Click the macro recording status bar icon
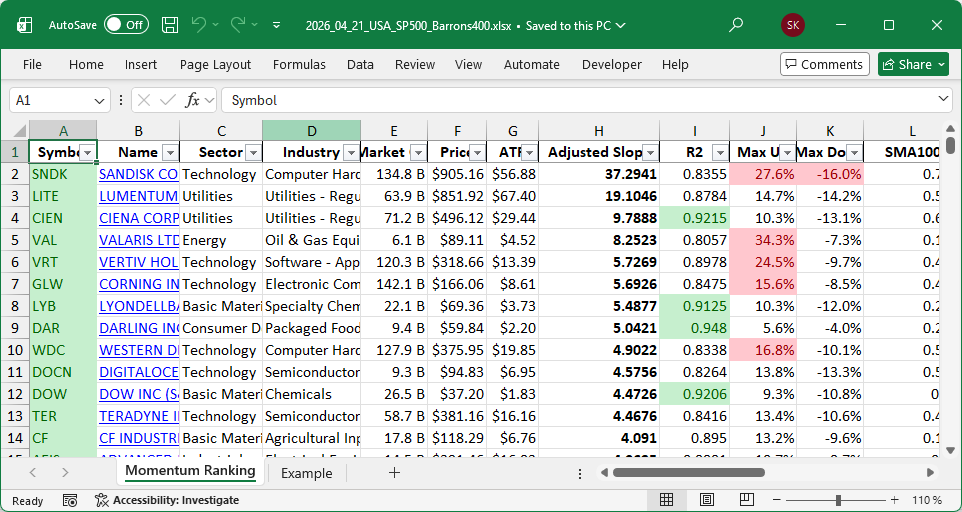The height and width of the screenshot is (512, 962). [70, 500]
